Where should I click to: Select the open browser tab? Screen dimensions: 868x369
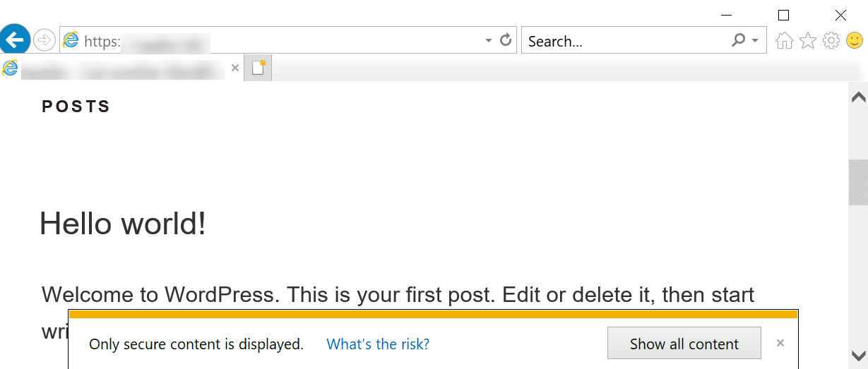[x=120, y=69]
